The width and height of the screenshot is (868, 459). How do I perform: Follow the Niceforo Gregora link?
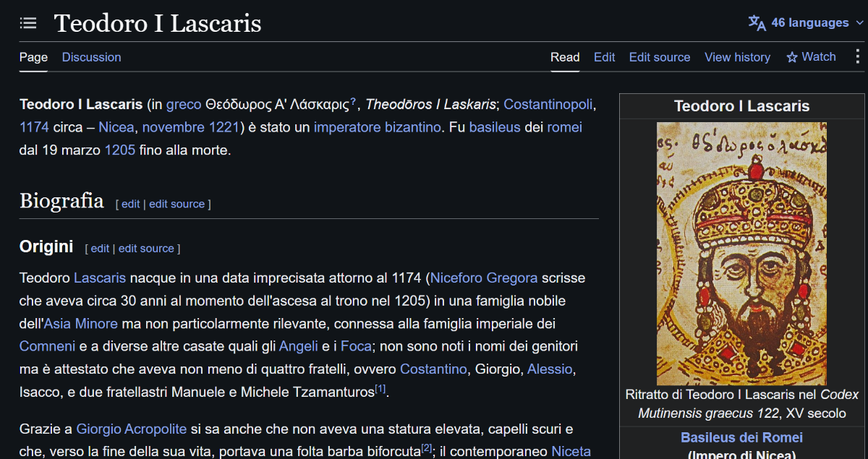point(484,278)
